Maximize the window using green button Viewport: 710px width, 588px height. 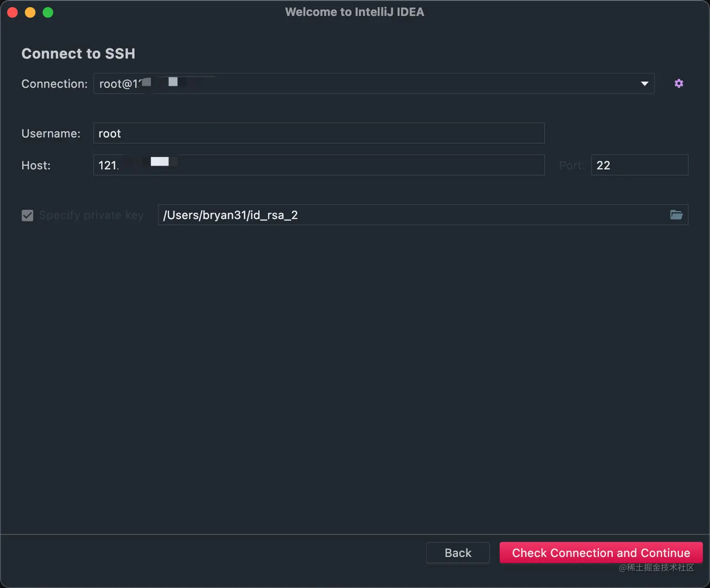click(48, 12)
